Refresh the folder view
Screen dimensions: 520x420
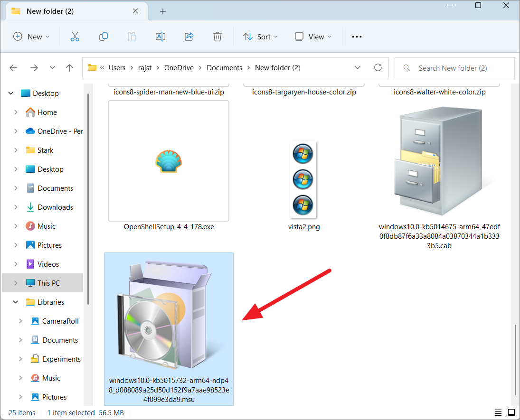click(x=378, y=67)
